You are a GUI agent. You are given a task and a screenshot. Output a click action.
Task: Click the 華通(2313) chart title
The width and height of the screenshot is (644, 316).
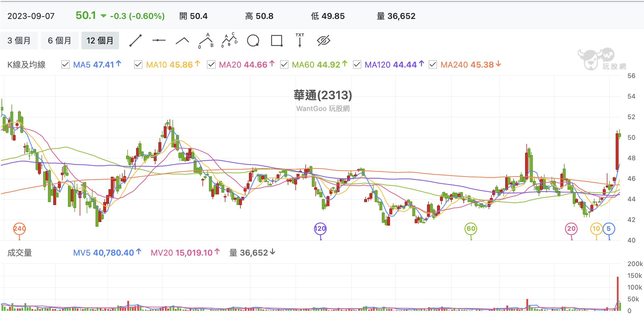pyautogui.click(x=323, y=95)
